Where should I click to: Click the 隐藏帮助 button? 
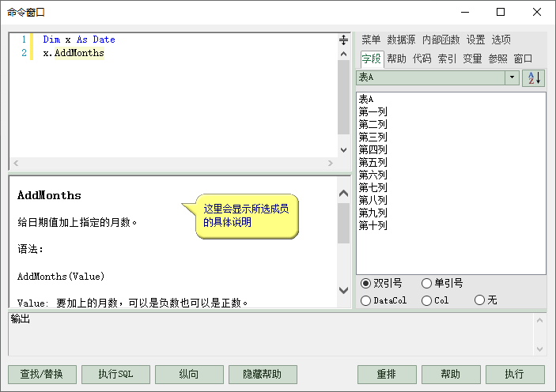[263, 374]
